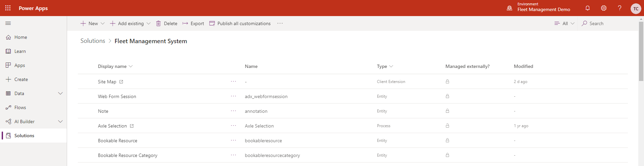Click the environment picker icon
The image size is (644, 166).
click(509, 8)
